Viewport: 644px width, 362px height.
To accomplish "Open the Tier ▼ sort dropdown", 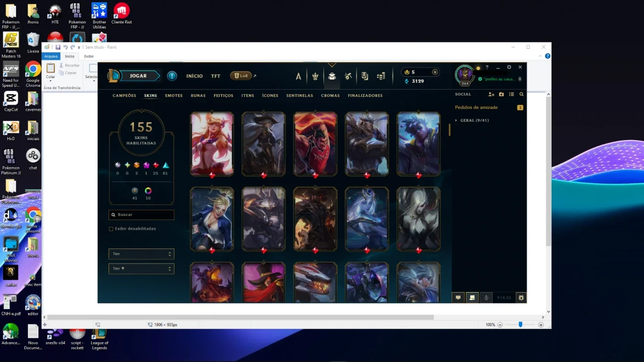I will [141, 269].
